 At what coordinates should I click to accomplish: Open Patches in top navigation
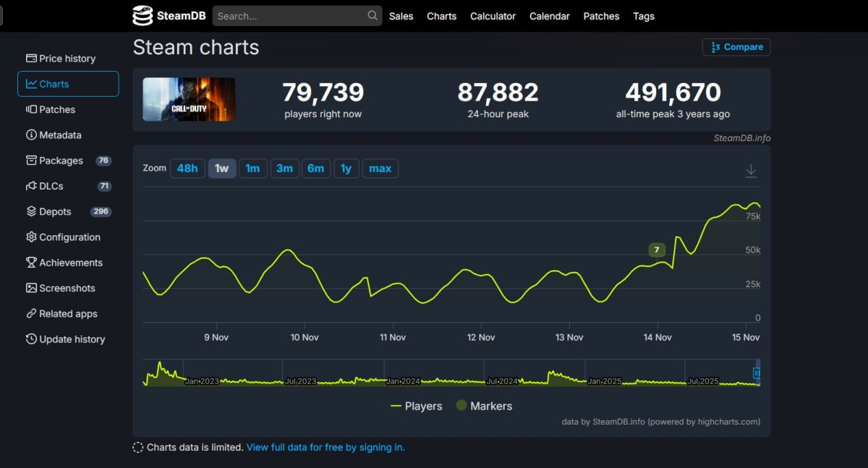[602, 16]
